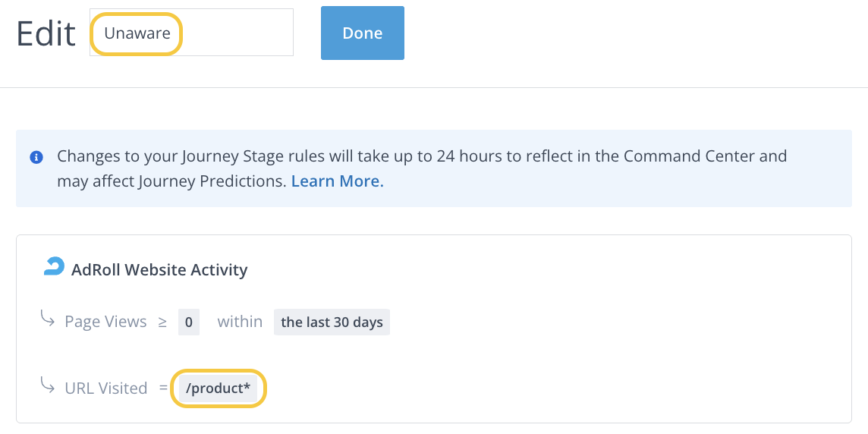Select the Page Views count value 0
The height and width of the screenshot is (434, 868).
pyautogui.click(x=189, y=322)
